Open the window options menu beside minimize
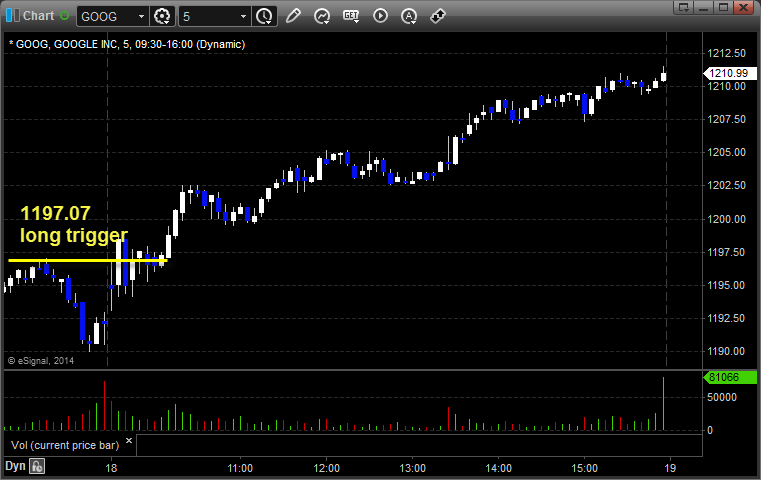Viewport: 761px width, 480px height. tap(684, 7)
